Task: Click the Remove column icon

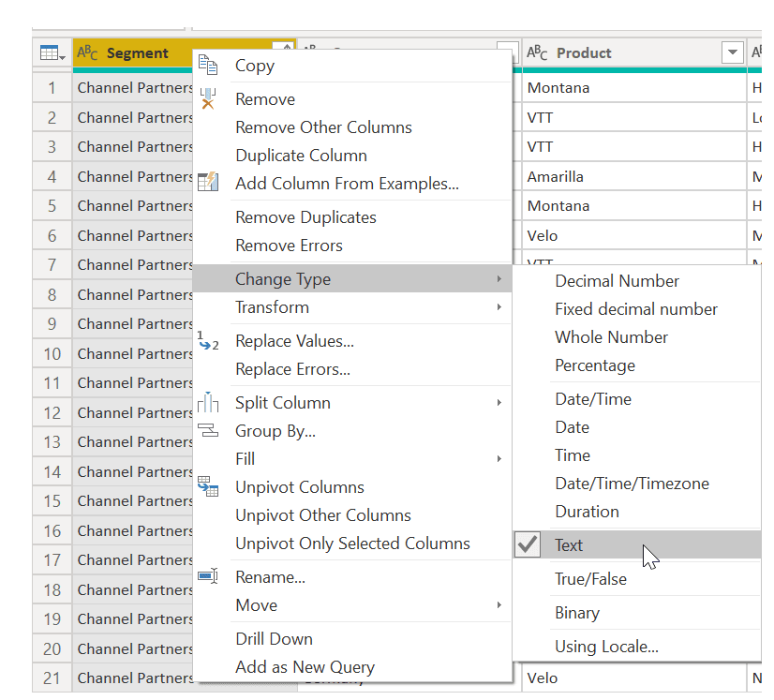Action: 208,98
